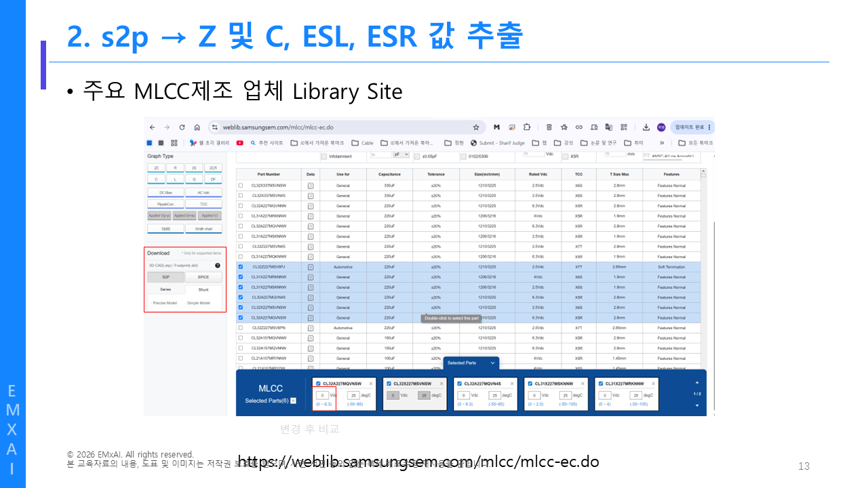The height and width of the screenshot is (488, 868).
Task: Click the red YouTube bookmark icon
Action: pyautogui.click(x=240, y=143)
